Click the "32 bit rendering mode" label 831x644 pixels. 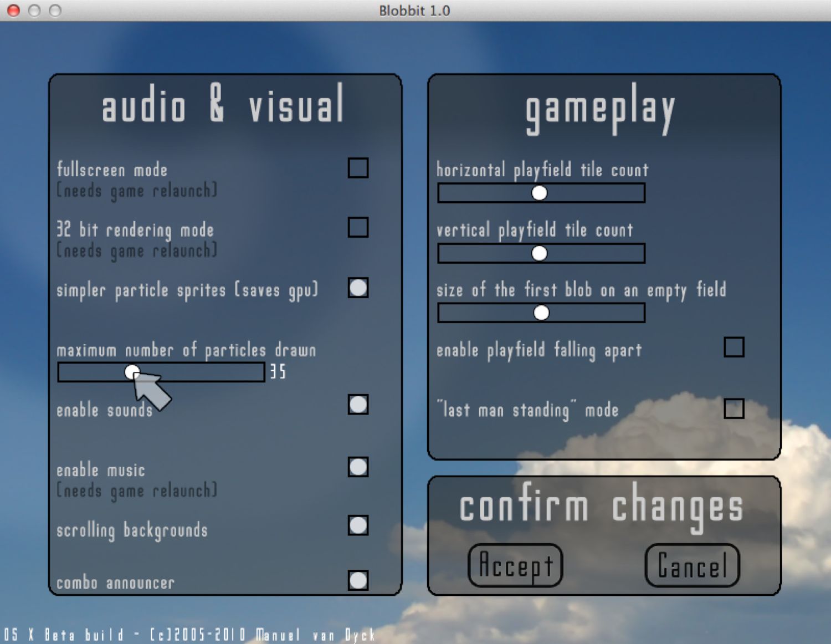[x=135, y=230]
